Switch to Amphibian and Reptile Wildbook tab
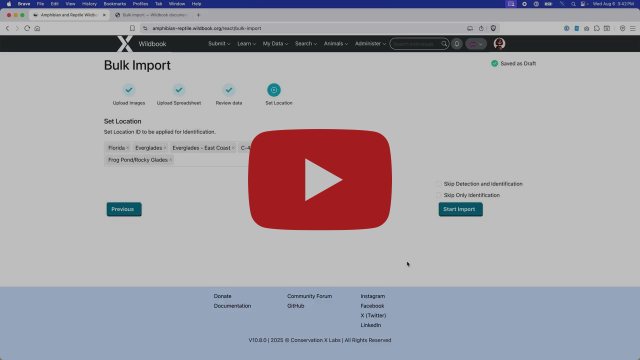This screenshot has height=360, width=640. [x=69, y=15]
